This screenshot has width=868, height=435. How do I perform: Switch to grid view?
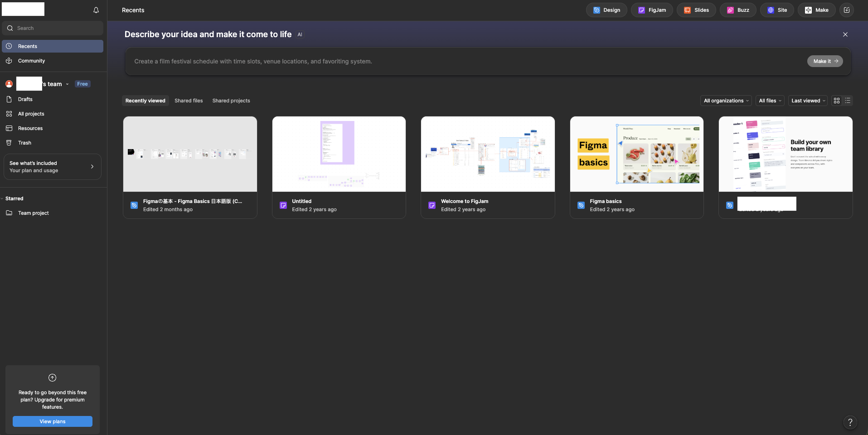tap(837, 101)
